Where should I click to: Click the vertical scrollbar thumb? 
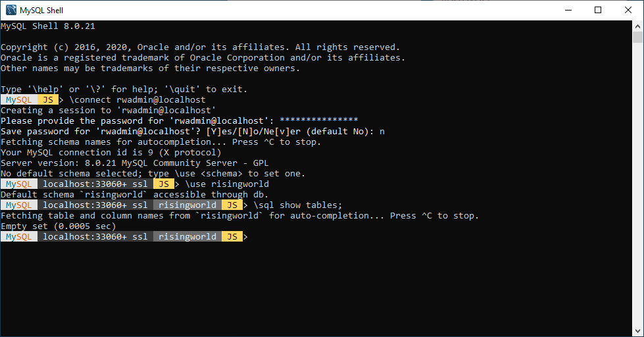click(x=638, y=37)
